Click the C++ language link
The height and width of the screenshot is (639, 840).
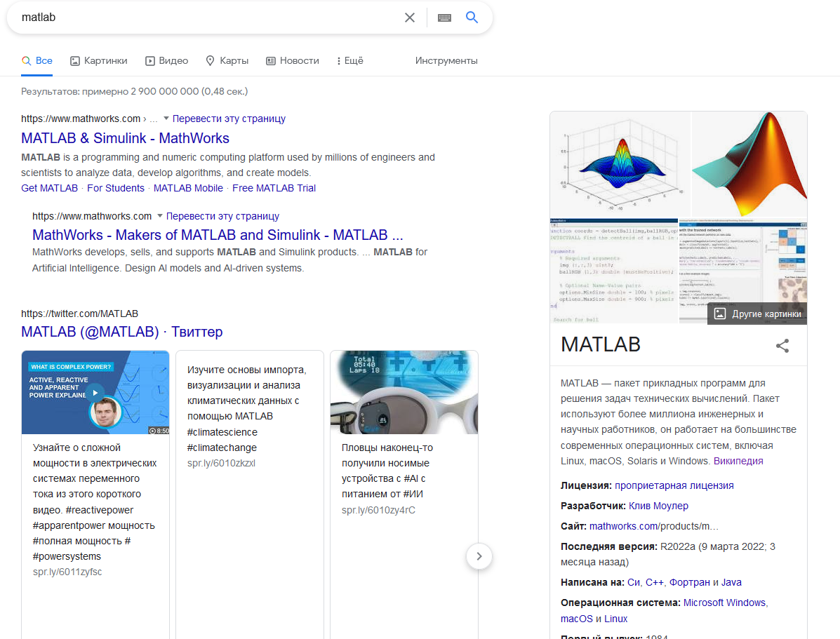point(654,583)
